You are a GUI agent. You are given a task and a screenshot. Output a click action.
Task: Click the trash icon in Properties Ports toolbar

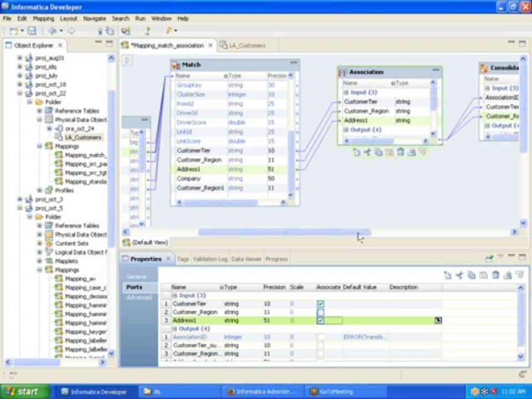click(x=495, y=275)
